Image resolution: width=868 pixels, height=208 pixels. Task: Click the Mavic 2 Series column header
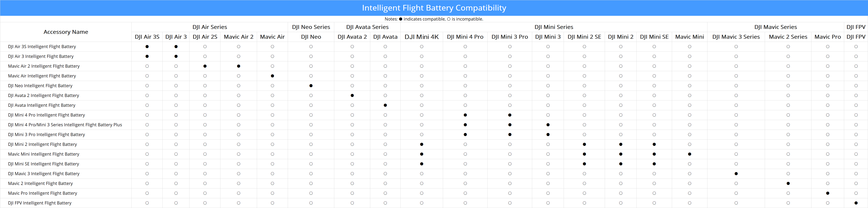[788, 37]
